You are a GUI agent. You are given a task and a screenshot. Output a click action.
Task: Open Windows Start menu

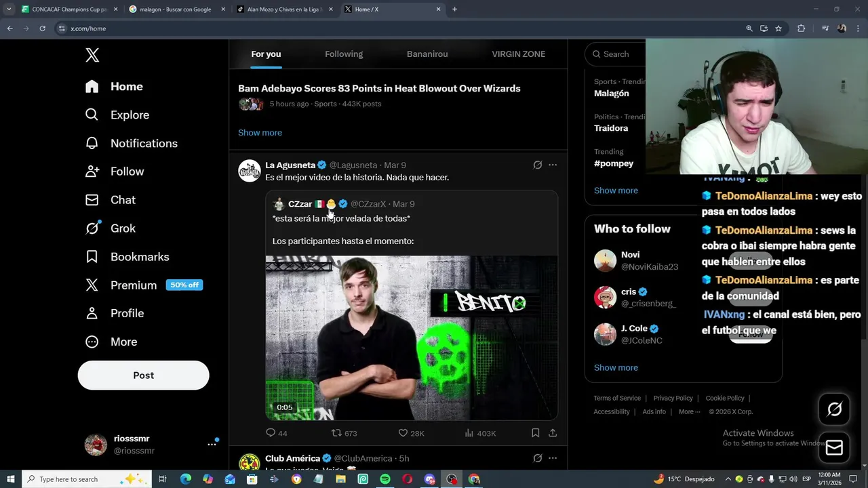pyautogui.click(x=10, y=479)
